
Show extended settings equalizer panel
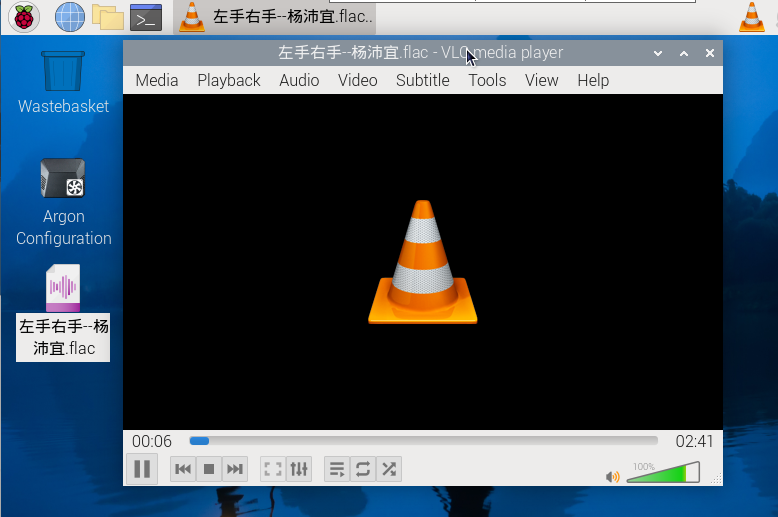coord(299,469)
